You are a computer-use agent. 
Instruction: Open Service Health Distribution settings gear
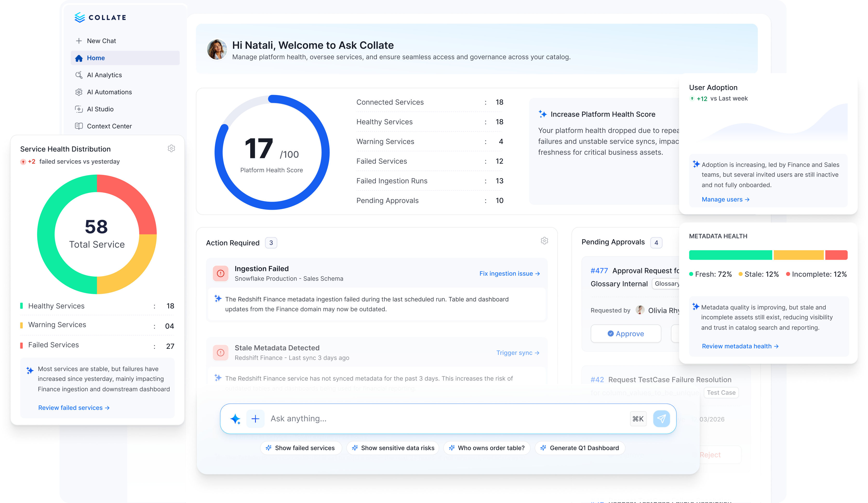click(x=171, y=148)
